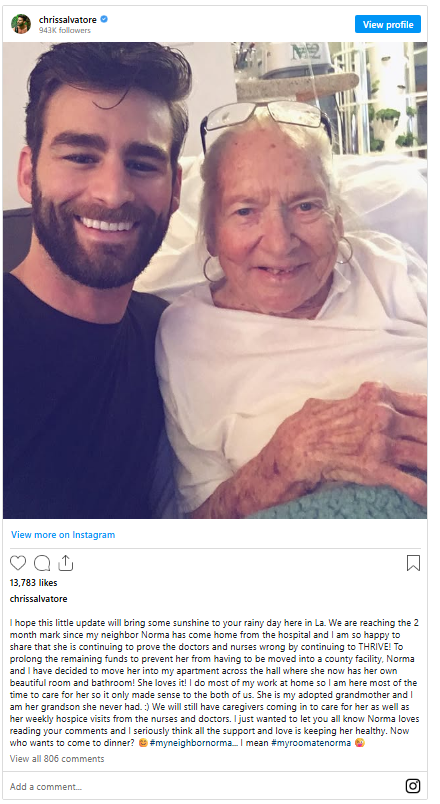Save the post with the bookmark icon

[x=413, y=563]
